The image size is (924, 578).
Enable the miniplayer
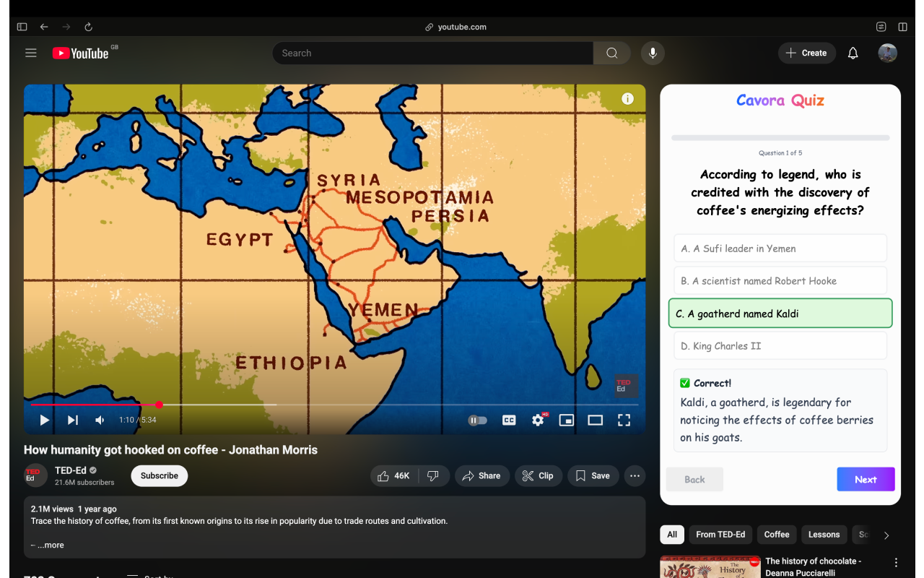[x=567, y=420]
